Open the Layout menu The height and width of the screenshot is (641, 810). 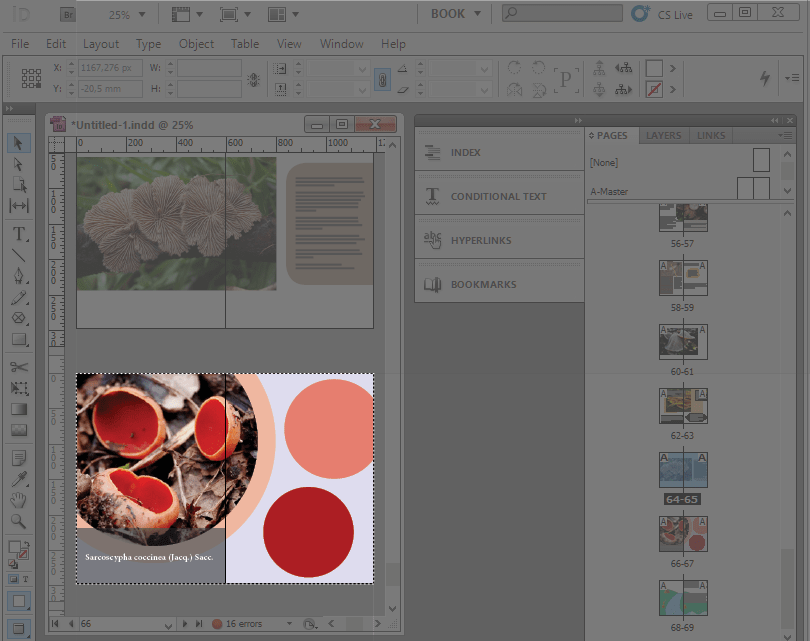pos(100,44)
